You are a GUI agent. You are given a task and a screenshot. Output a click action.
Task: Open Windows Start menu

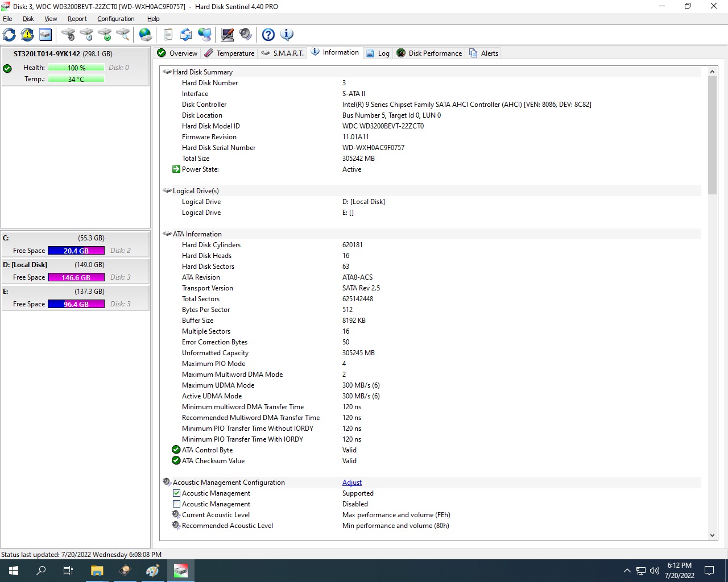pyautogui.click(x=14, y=571)
